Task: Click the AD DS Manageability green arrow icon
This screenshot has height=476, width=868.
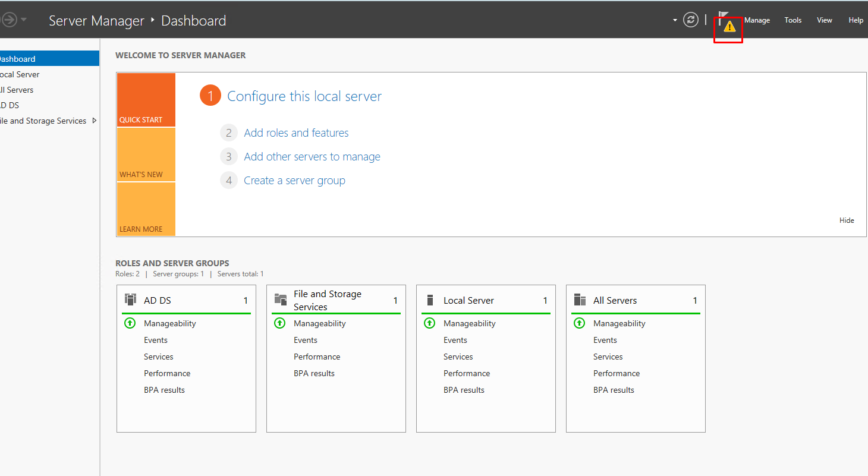Action: (x=130, y=323)
